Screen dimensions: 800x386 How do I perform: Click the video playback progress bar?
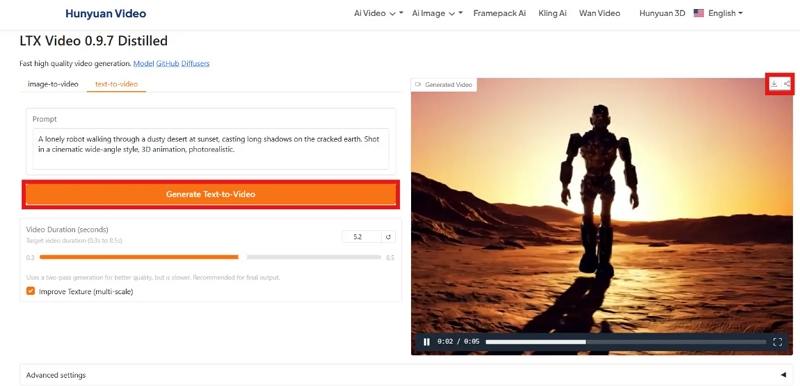[626, 342]
